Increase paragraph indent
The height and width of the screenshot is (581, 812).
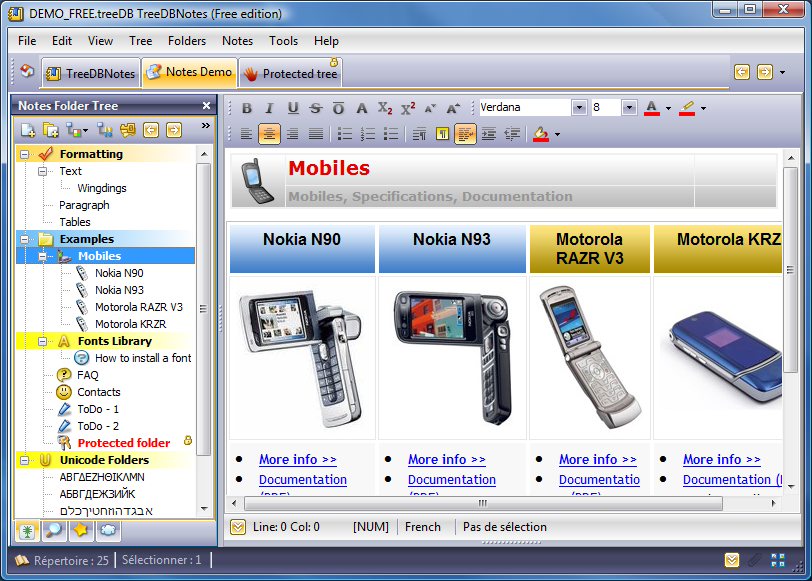coord(488,134)
